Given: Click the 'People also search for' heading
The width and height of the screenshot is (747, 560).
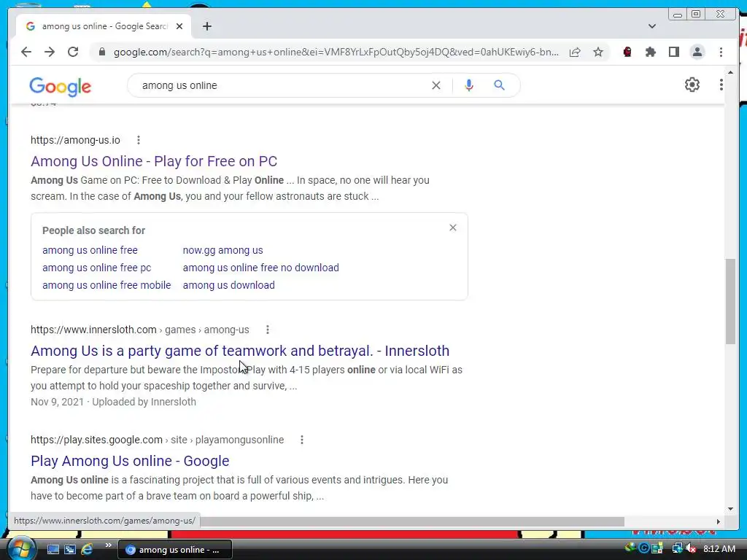Looking at the screenshot, I should tap(94, 230).
